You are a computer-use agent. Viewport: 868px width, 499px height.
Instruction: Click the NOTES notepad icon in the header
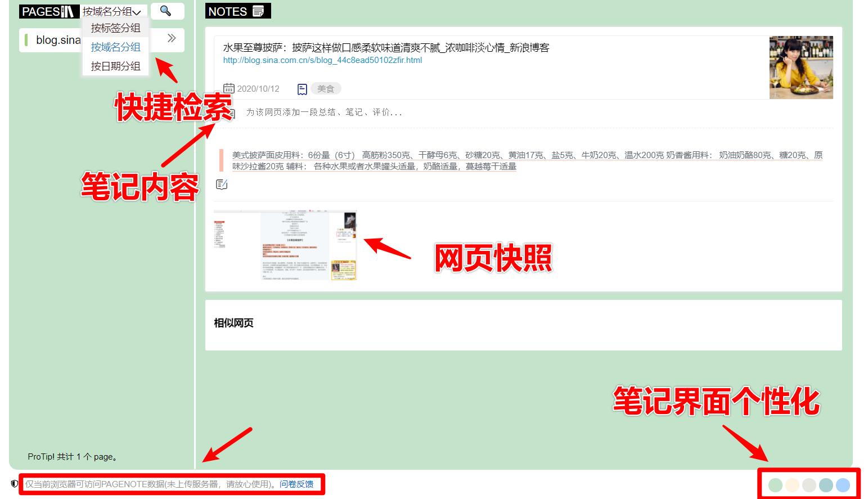pos(258,10)
